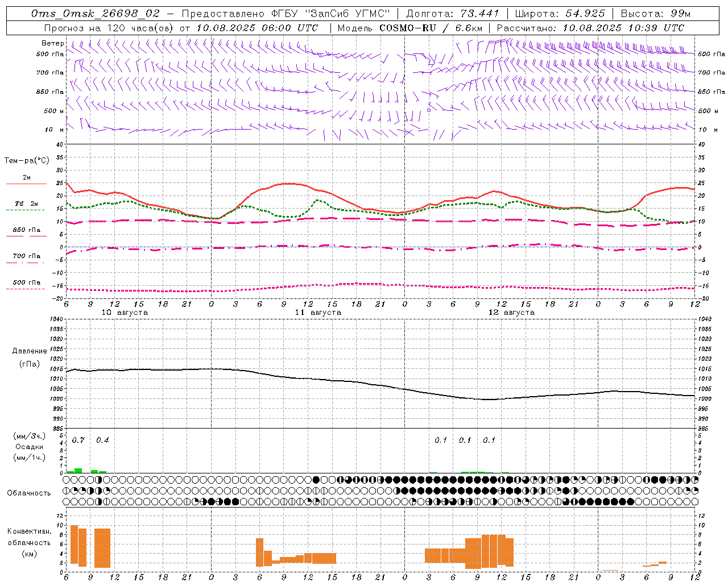Click the station title Oms_Omsk_26698_02
The image size is (728, 582).
pos(96,13)
